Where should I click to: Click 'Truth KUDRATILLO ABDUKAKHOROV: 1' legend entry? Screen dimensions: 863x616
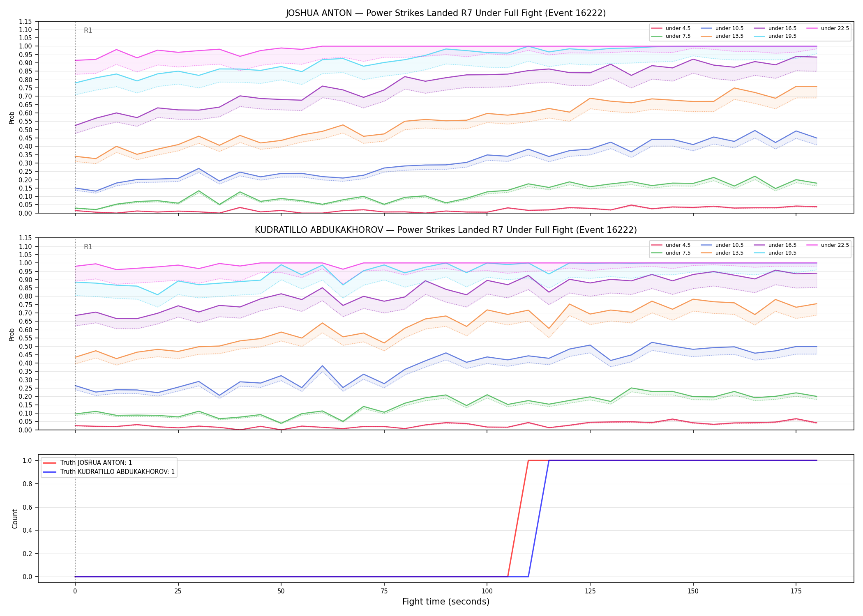(x=109, y=472)
